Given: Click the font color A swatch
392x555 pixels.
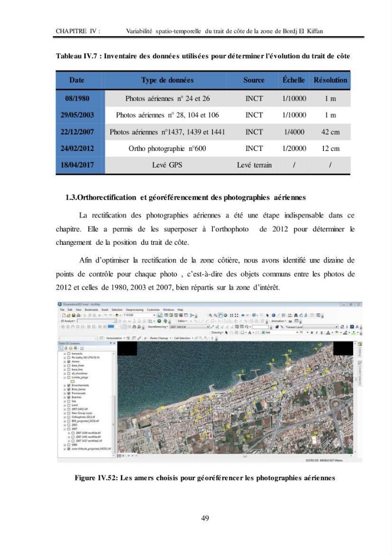Looking at the screenshot, I should 328,332.
